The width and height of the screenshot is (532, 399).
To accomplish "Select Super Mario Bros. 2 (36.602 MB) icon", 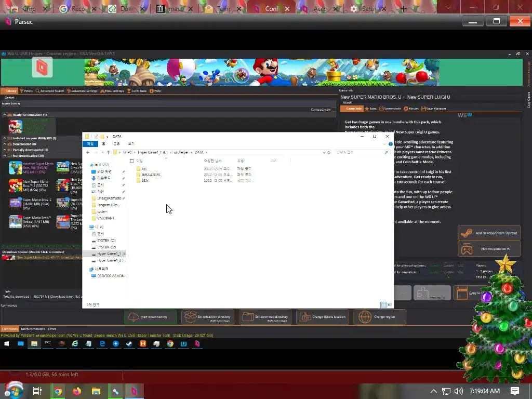I will [x=15, y=204].
